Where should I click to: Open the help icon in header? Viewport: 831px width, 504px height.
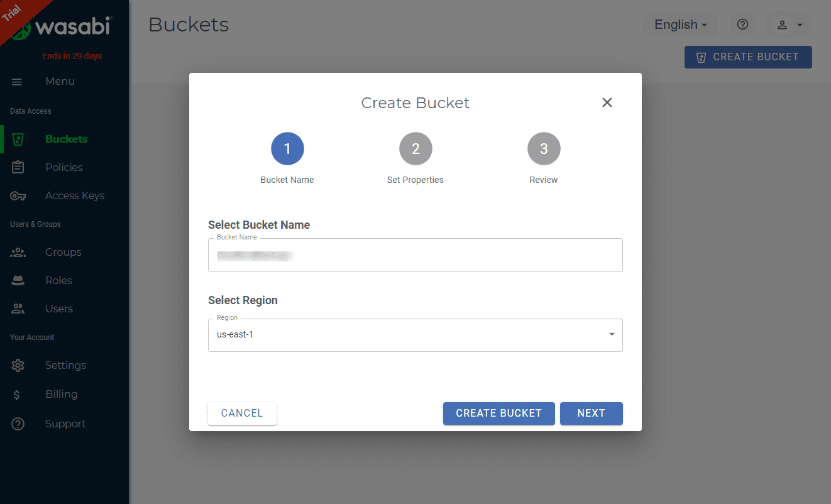(x=742, y=25)
